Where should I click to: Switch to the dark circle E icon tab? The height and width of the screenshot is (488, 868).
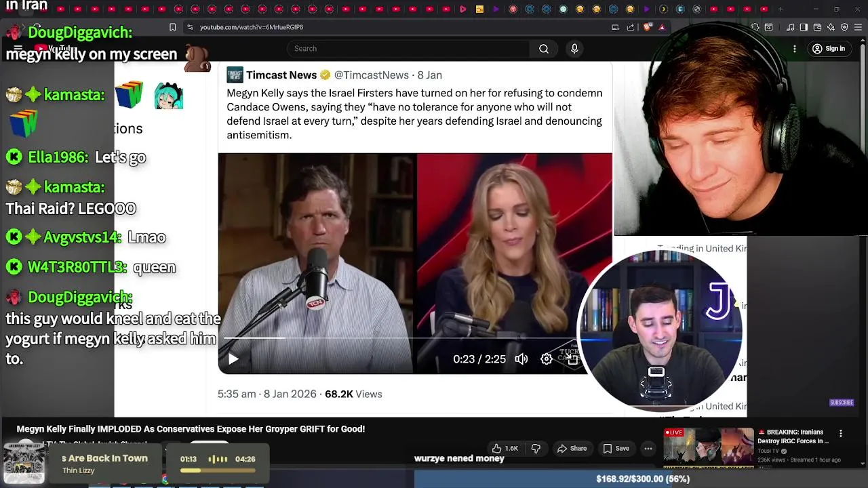[x=680, y=9]
